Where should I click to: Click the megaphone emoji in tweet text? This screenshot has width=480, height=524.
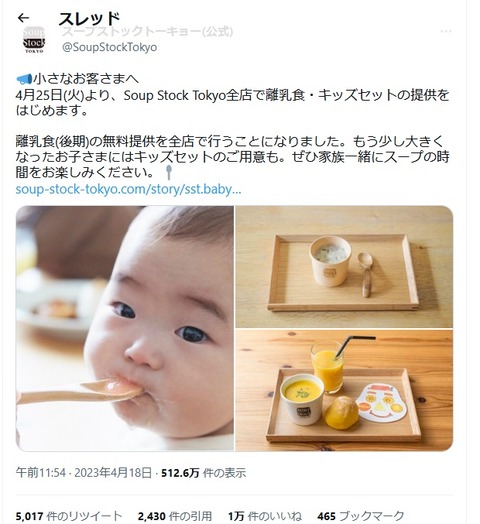pyautogui.click(x=24, y=79)
